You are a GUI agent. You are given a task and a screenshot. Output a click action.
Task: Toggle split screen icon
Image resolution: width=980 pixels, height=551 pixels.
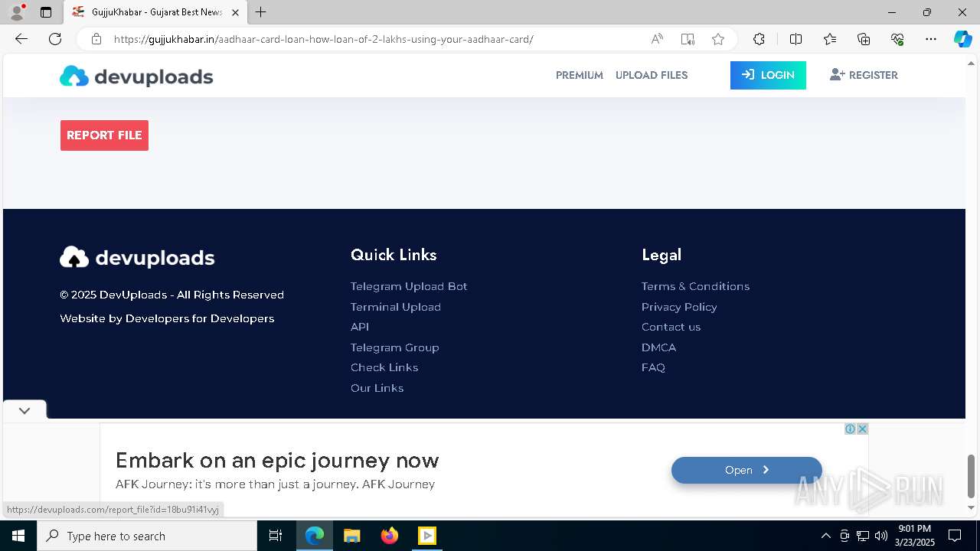795,39
